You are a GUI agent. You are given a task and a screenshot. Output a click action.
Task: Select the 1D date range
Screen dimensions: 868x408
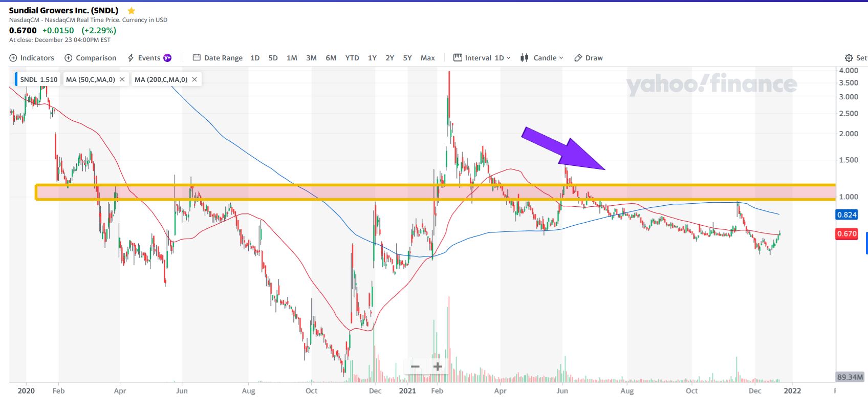click(255, 58)
